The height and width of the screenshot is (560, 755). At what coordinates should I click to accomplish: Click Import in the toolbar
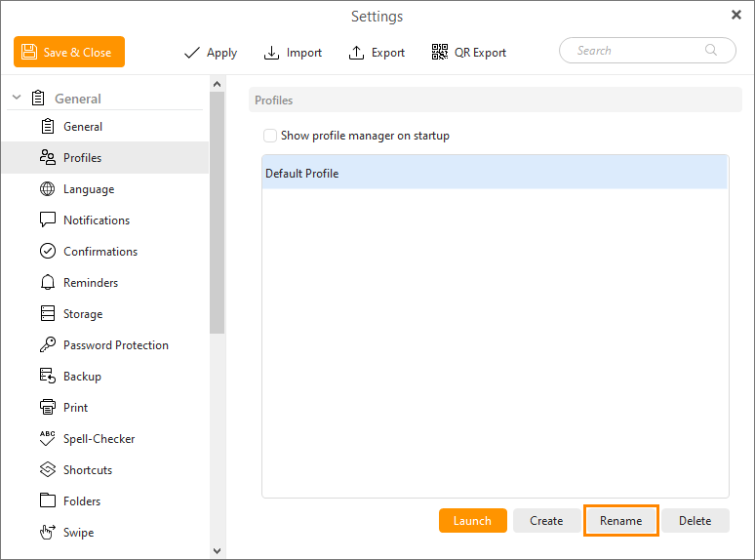click(x=293, y=53)
